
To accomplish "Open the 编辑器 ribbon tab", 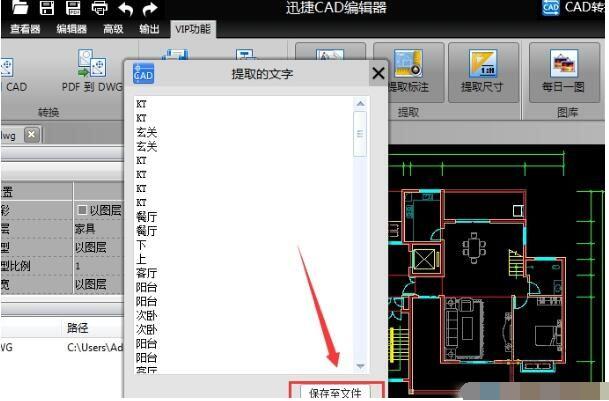I will [71, 30].
